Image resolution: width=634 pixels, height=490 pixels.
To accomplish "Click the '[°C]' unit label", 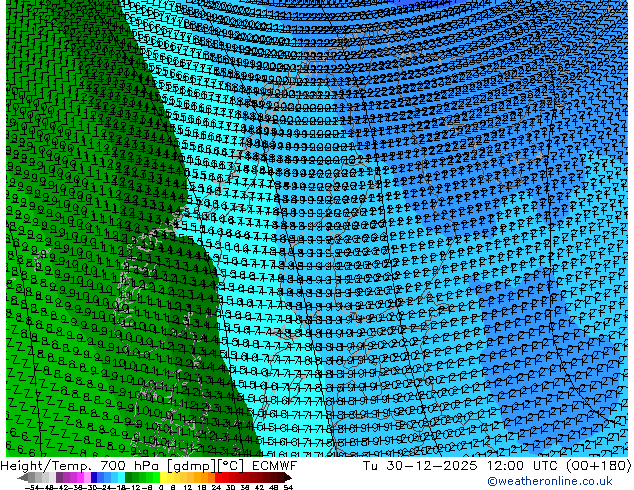I will click(x=232, y=466).
